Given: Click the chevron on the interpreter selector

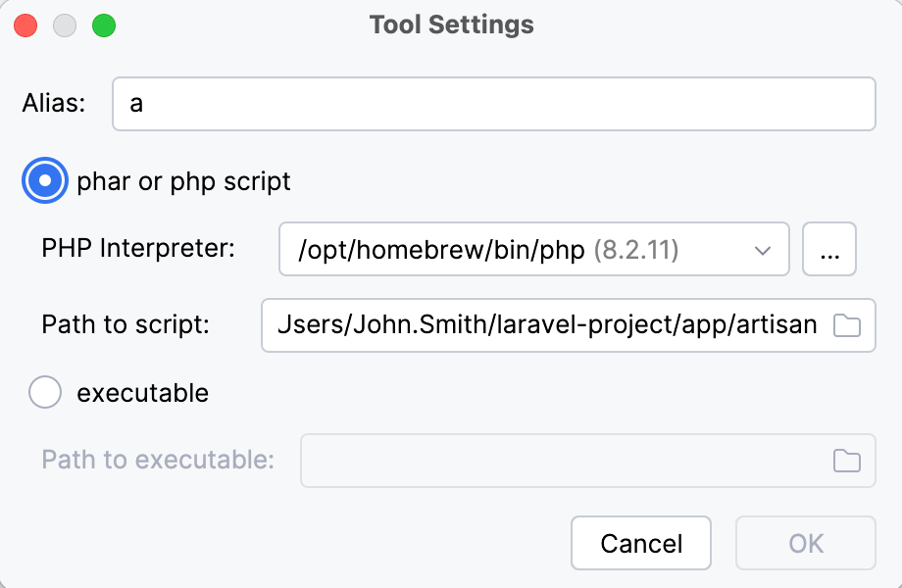Looking at the screenshot, I should click(x=763, y=249).
